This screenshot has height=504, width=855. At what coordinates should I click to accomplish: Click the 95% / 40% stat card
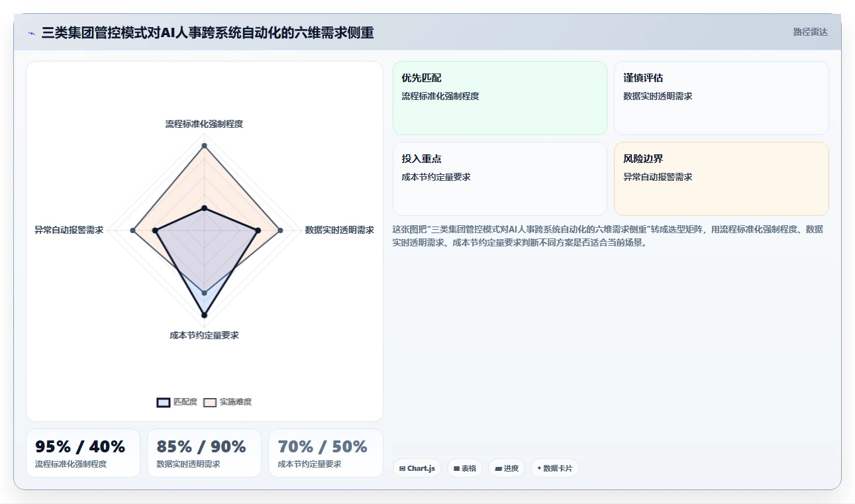83,453
